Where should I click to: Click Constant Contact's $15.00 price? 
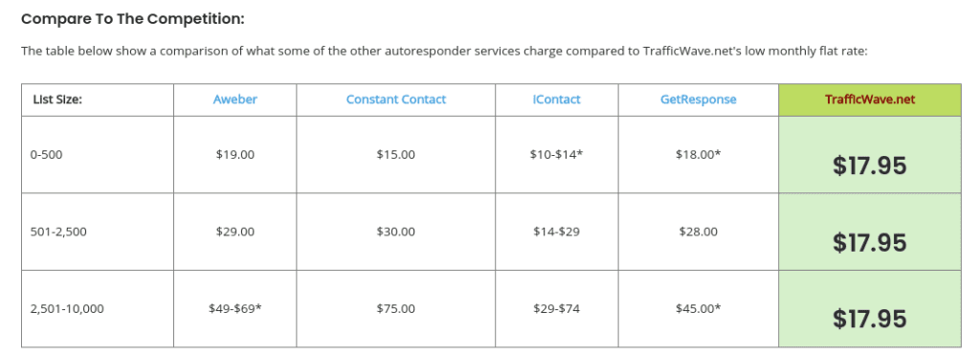click(x=395, y=154)
